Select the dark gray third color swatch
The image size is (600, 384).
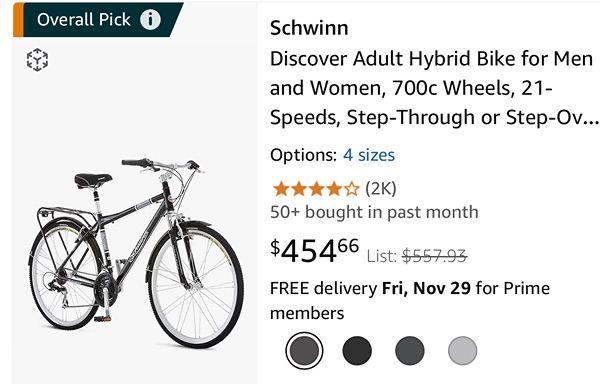pos(410,350)
